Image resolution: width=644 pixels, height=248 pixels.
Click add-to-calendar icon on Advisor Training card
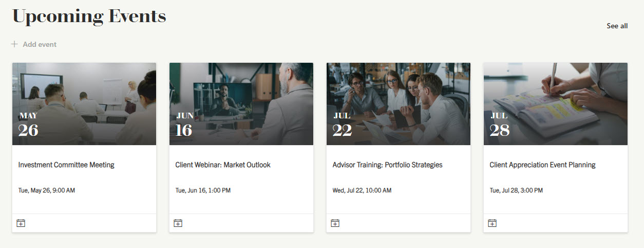335,223
